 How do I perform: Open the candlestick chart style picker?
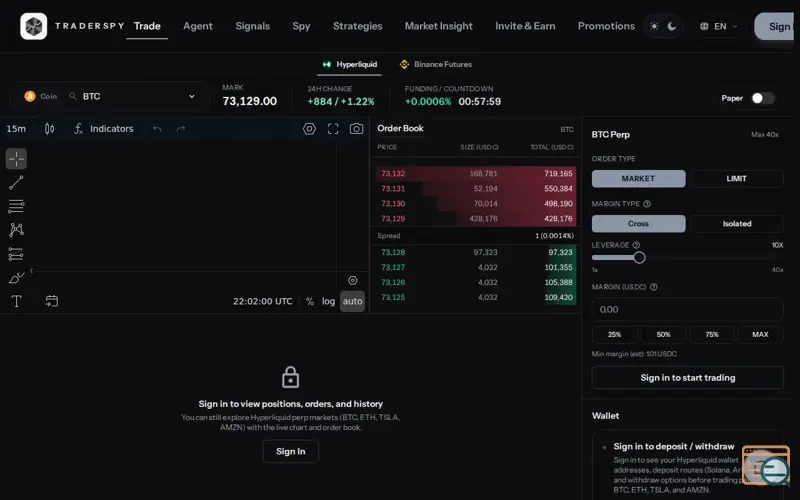(x=49, y=129)
